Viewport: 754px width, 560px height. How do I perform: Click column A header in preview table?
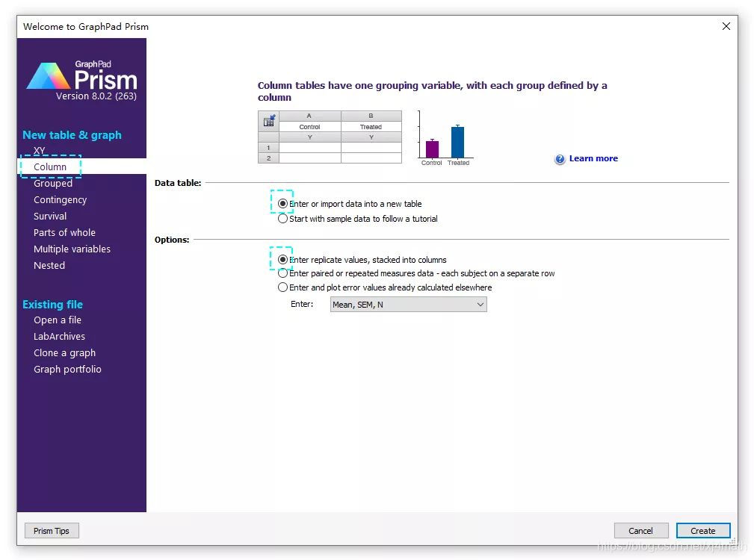pyautogui.click(x=309, y=116)
